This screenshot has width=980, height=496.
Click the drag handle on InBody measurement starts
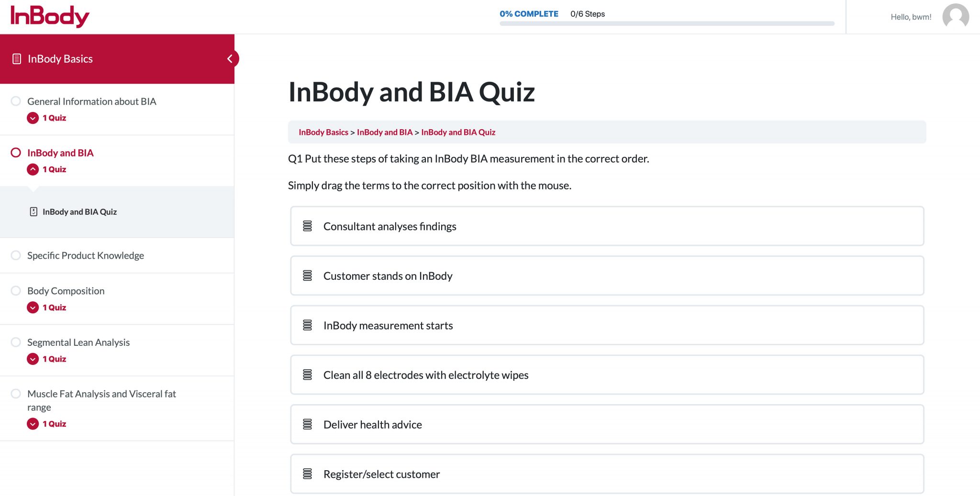pyautogui.click(x=307, y=325)
